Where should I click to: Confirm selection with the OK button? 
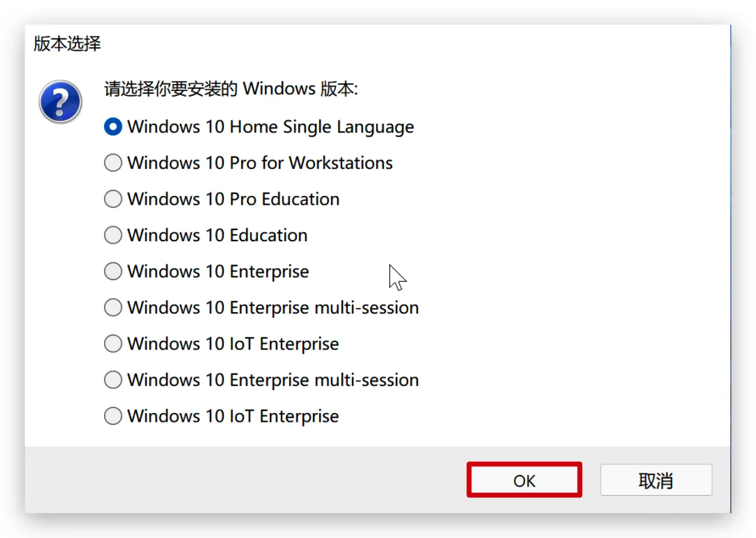(x=524, y=480)
